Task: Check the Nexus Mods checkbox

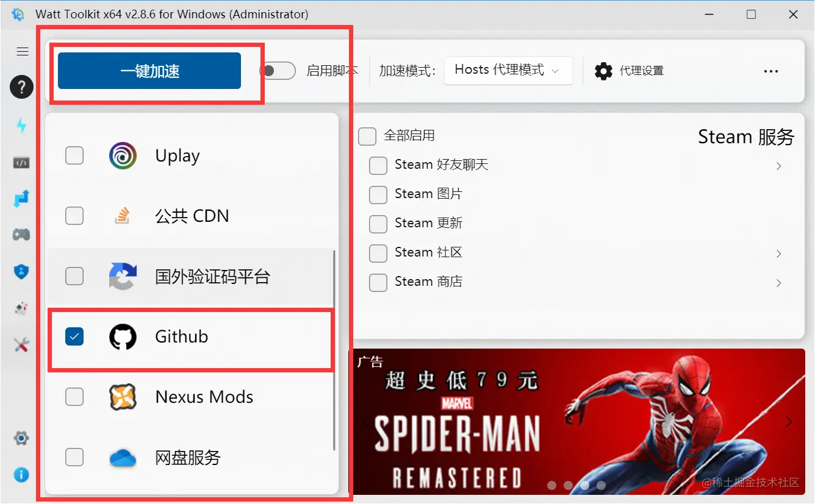Action: [x=74, y=397]
